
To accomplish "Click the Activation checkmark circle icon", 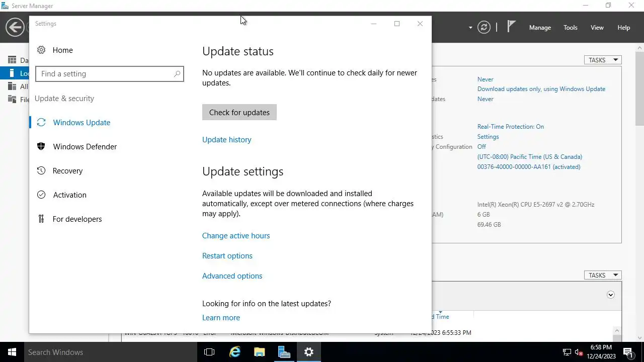I will click(x=41, y=195).
